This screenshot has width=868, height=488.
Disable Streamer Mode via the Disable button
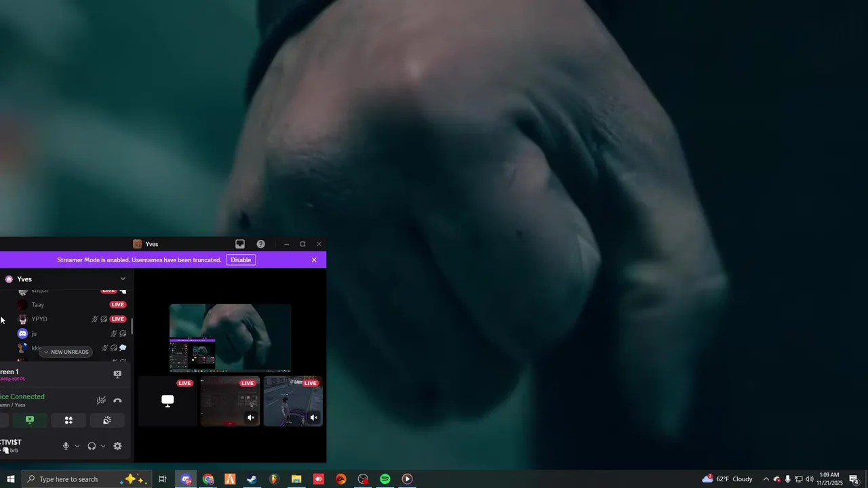[x=241, y=260]
